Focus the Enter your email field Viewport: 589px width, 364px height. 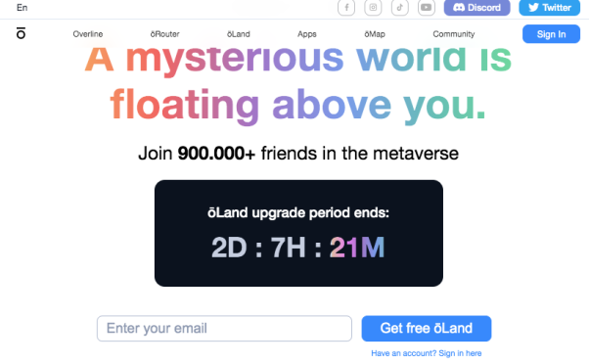pyautogui.click(x=224, y=329)
